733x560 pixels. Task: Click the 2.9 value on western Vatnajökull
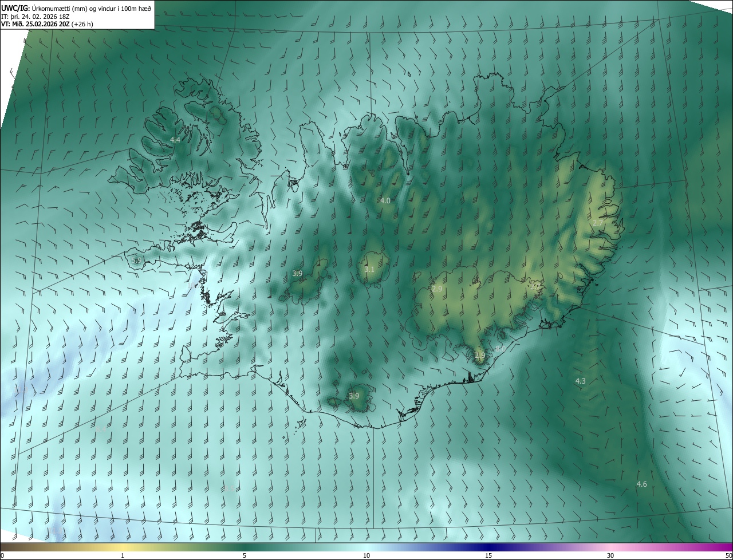[437, 289]
